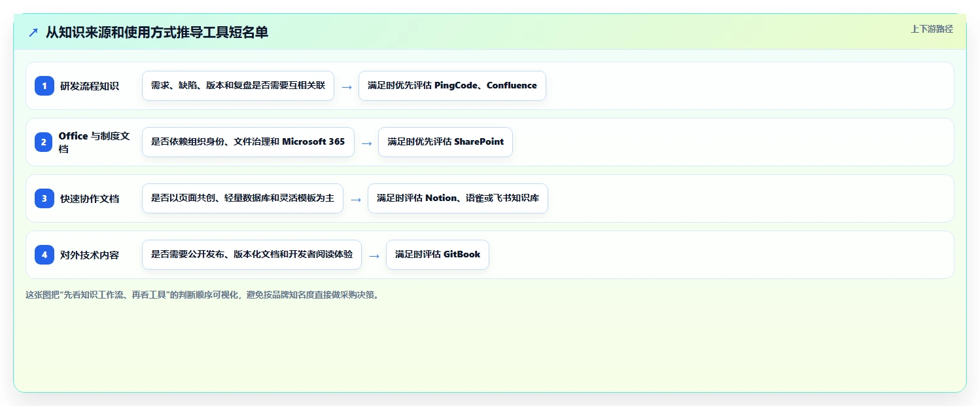Click the arrow icon beside the header title
The height and width of the screenshot is (406, 980).
tap(33, 32)
